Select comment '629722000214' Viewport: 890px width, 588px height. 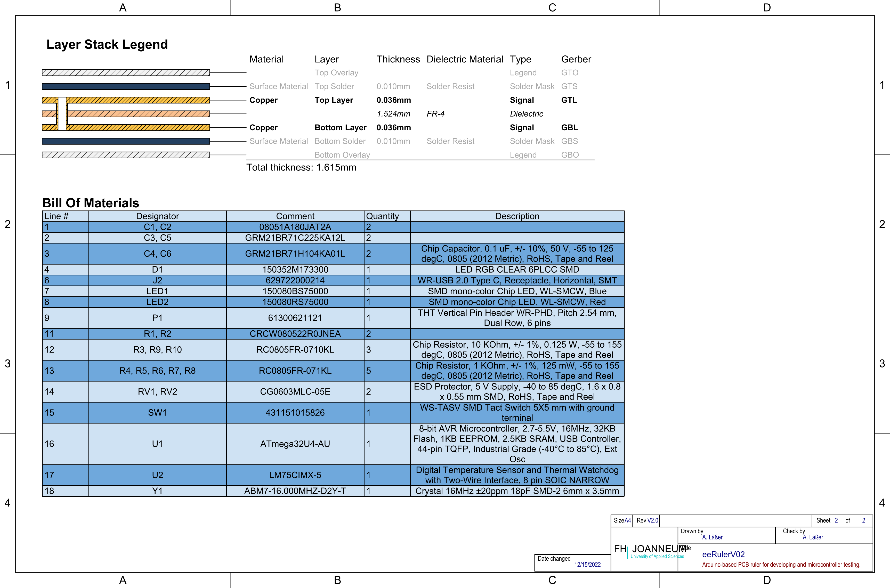tap(295, 280)
